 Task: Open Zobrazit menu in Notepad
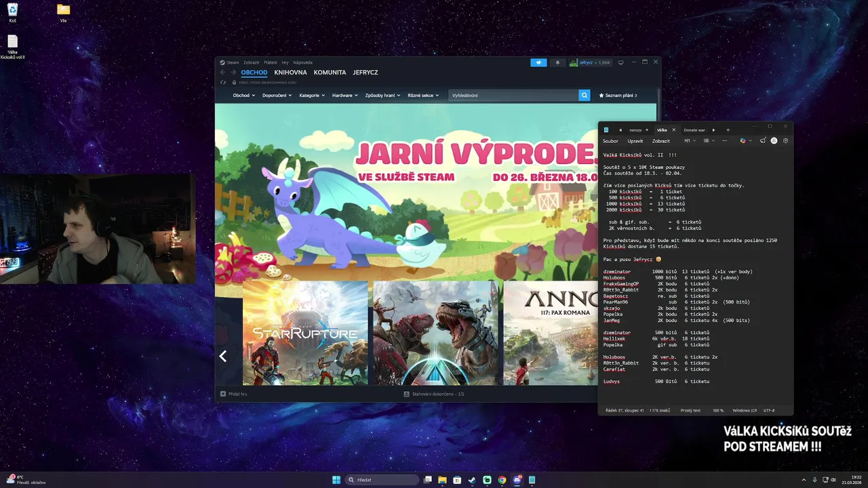pos(661,141)
